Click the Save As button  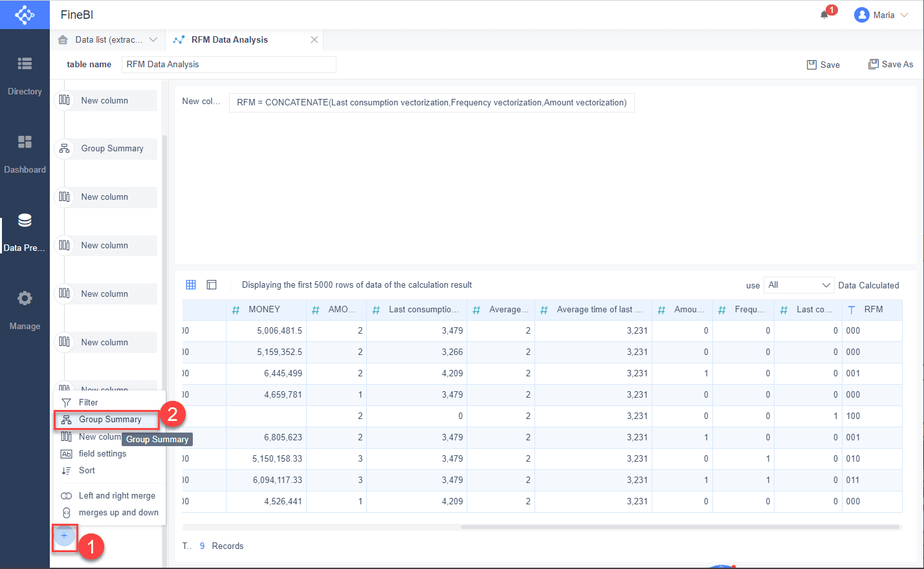click(x=891, y=64)
